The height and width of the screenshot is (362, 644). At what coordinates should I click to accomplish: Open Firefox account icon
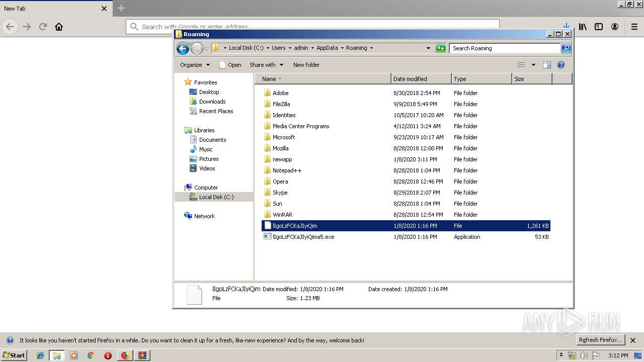coord(615,27)
